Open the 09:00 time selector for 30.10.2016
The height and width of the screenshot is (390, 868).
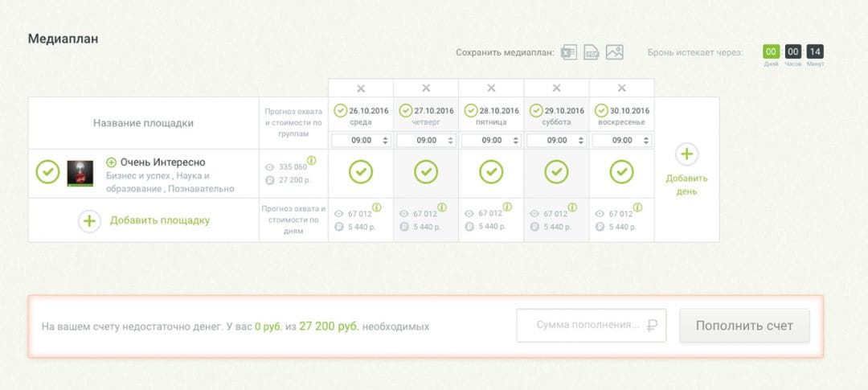point(621,140)
